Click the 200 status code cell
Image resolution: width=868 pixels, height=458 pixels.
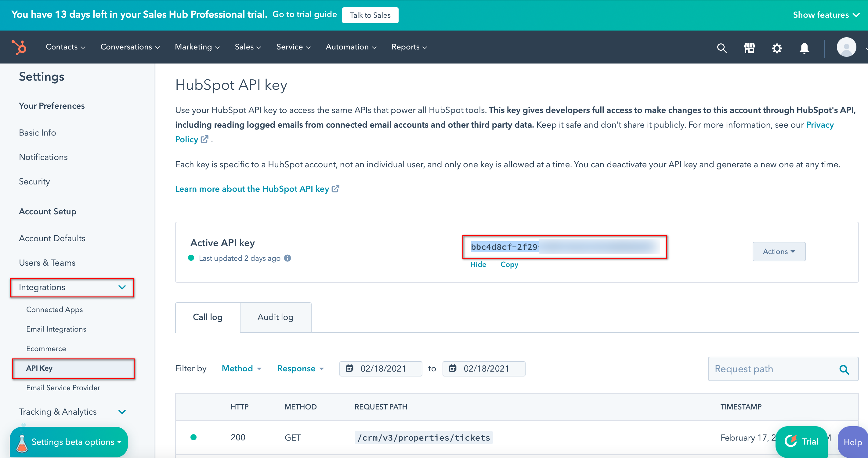point(238,438)
